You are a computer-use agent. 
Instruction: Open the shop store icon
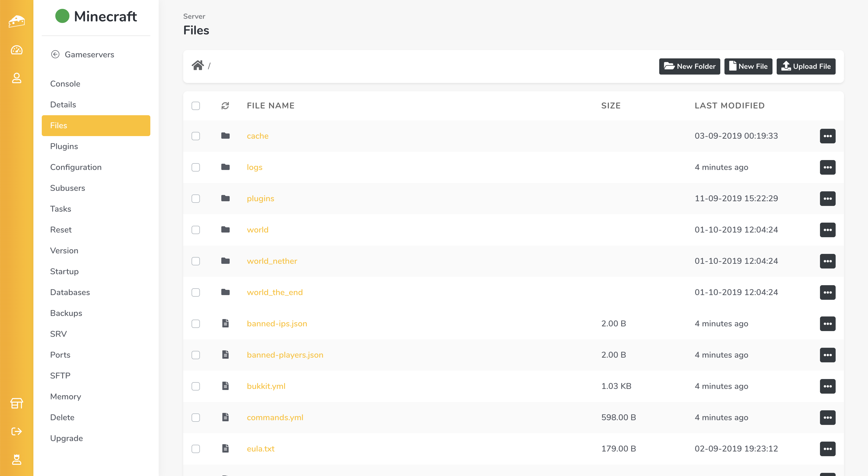(x=16, y=403)
